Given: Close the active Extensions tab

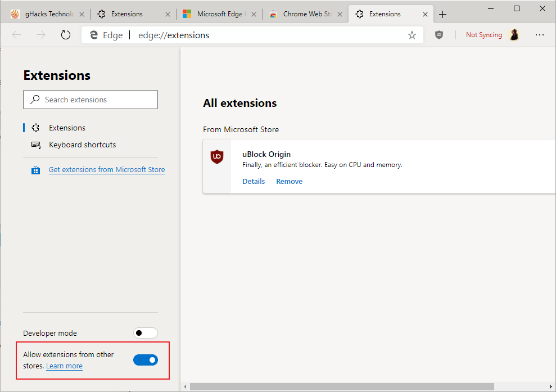Looking at the screenshot, I should pos(425,15).
